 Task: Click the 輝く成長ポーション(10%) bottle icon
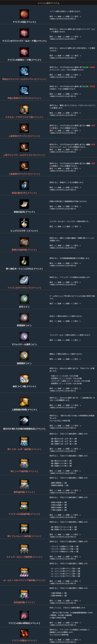click(x=24, y=261)
